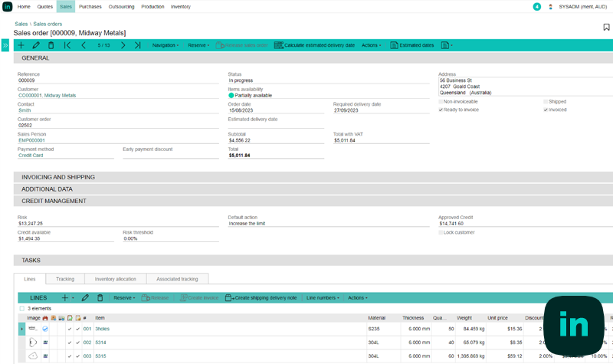Open the Sales orders breadcrumb link
This screenshot has width=613, height=364.
click(x=48, y=25)
